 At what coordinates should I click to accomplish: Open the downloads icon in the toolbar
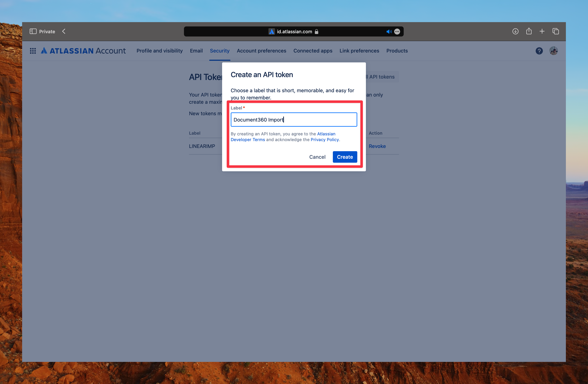[515, 31]
